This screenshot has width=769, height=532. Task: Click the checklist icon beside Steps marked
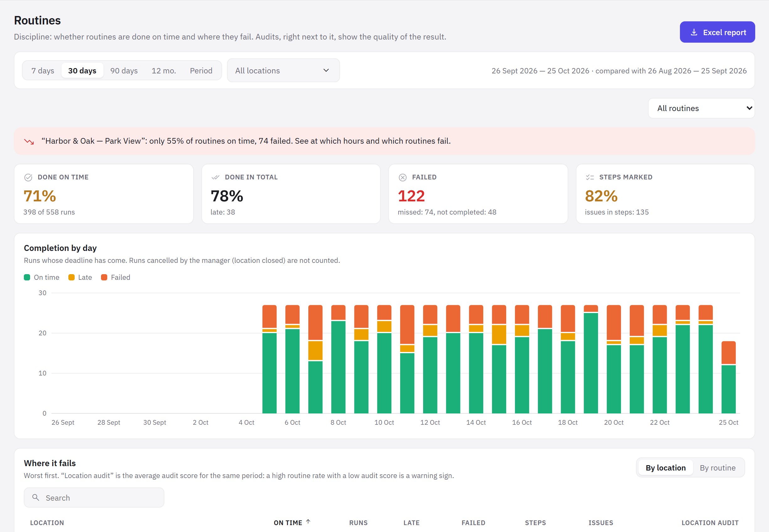[x=590, y=177]
